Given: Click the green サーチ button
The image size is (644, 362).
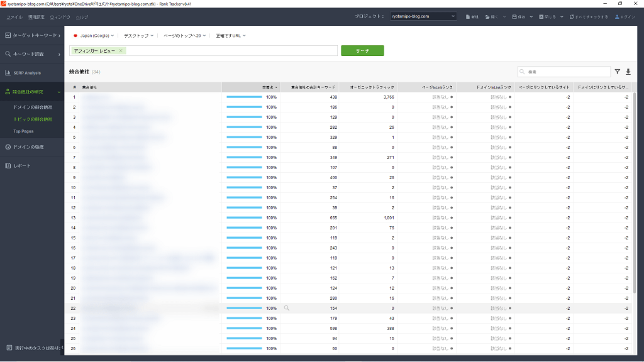Looking at the screenshot, I should pos(362,51).
